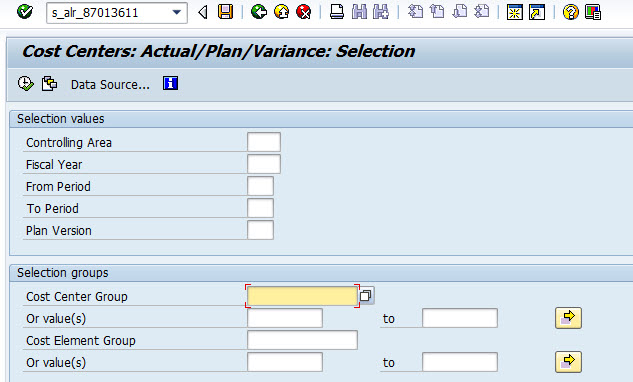Click the red Cancel icon
The width and height of the screenshot is (633, 382).
point(304,12)
